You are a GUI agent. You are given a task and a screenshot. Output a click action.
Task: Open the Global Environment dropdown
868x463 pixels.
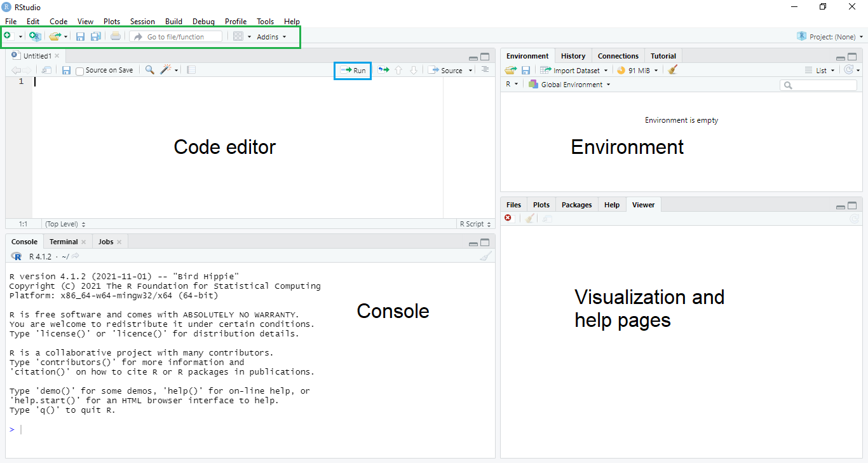coord(569,85)
